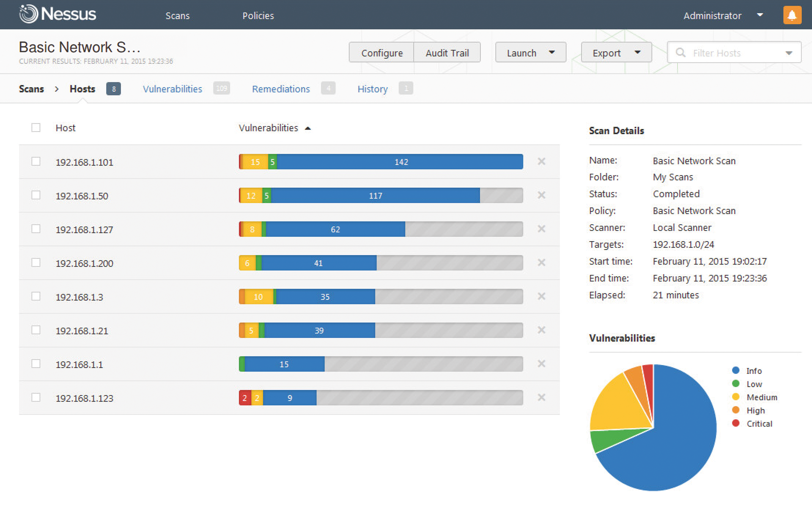Check the select-all hosts checkbox
The height and width of the screenshot is (508, 812).
pyautogui.click(x=36, y=127)
